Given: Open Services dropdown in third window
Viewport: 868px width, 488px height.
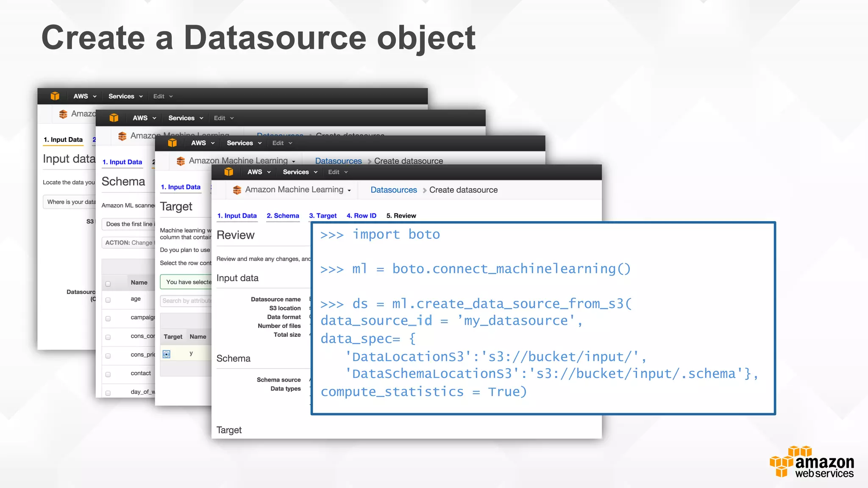Looking at the screenshot, I should (x=244, y=143).
